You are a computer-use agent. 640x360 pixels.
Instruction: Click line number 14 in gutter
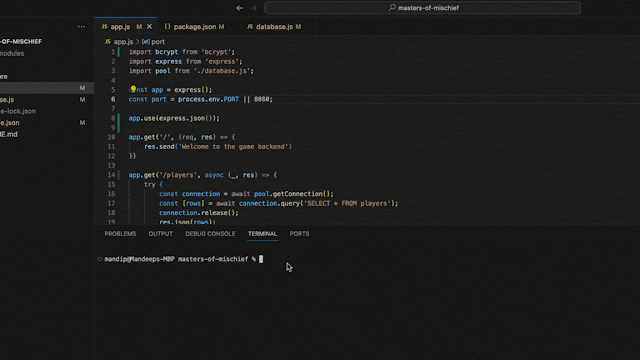click(x=111, y=175)
